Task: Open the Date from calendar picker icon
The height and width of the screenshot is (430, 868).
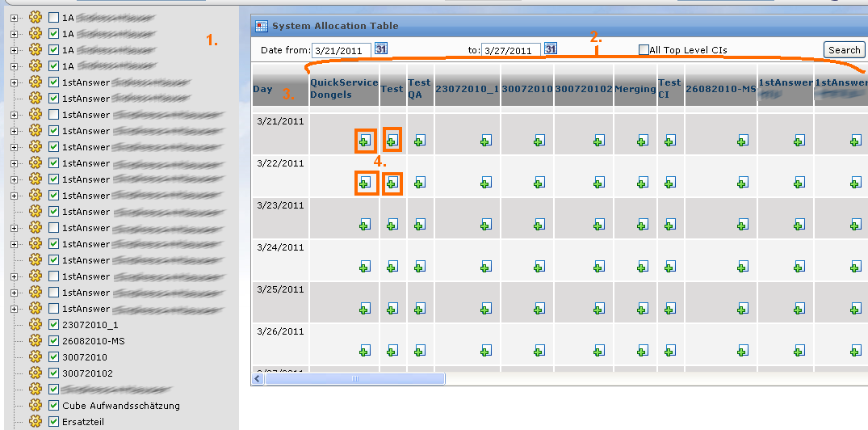Action: [381, 48]
